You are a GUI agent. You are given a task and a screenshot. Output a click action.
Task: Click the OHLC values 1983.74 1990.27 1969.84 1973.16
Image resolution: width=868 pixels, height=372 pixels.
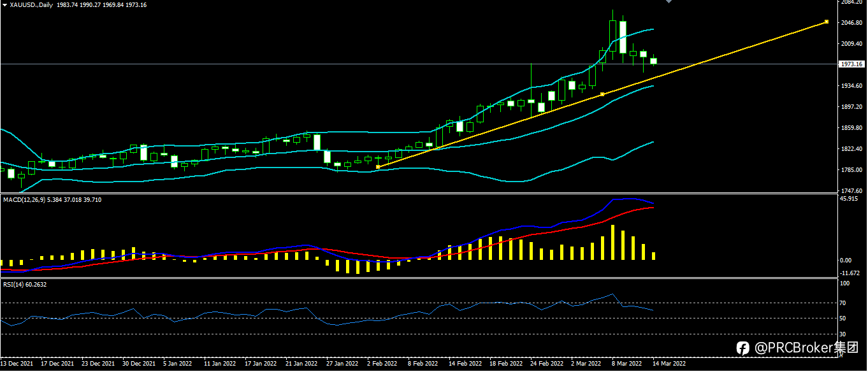tap(101, 5)
